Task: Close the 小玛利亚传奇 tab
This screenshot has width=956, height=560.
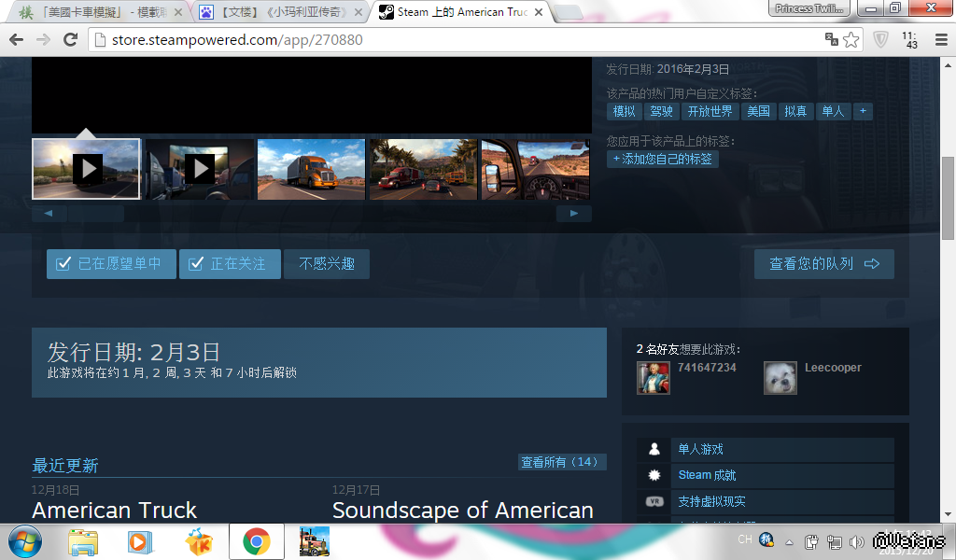Action: pos(358,12)
